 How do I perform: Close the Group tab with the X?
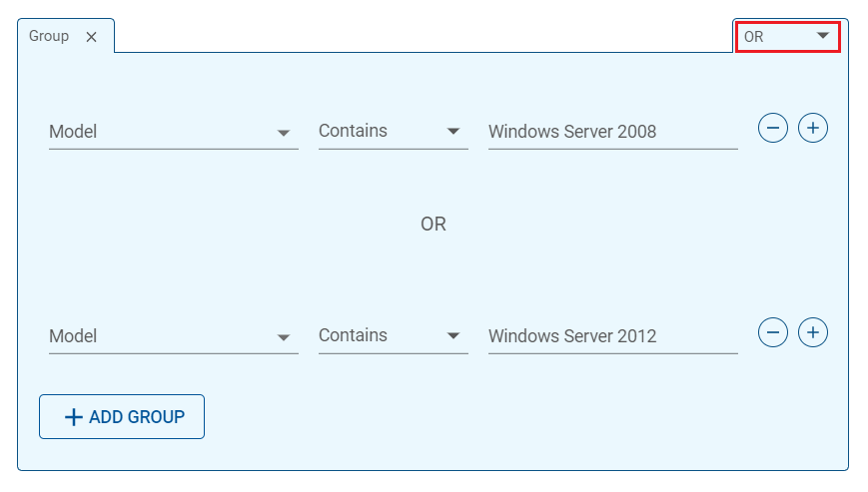[x=91, y=37]
